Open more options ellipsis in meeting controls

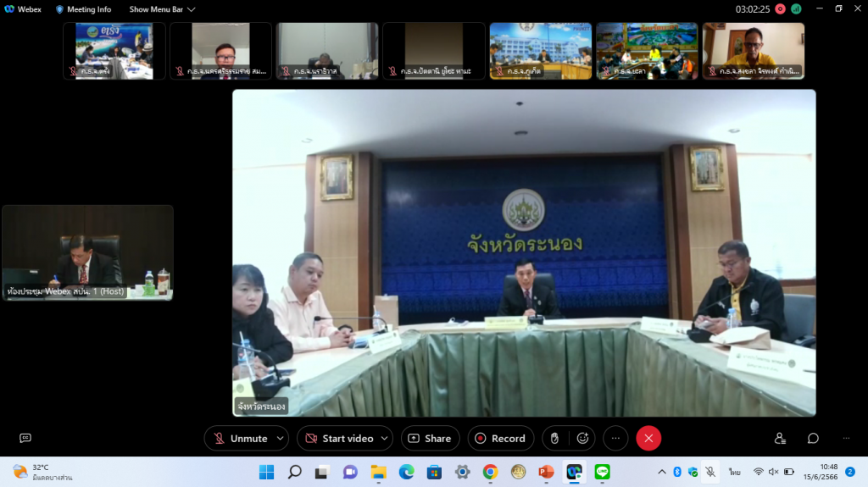[x=616, y=438]
